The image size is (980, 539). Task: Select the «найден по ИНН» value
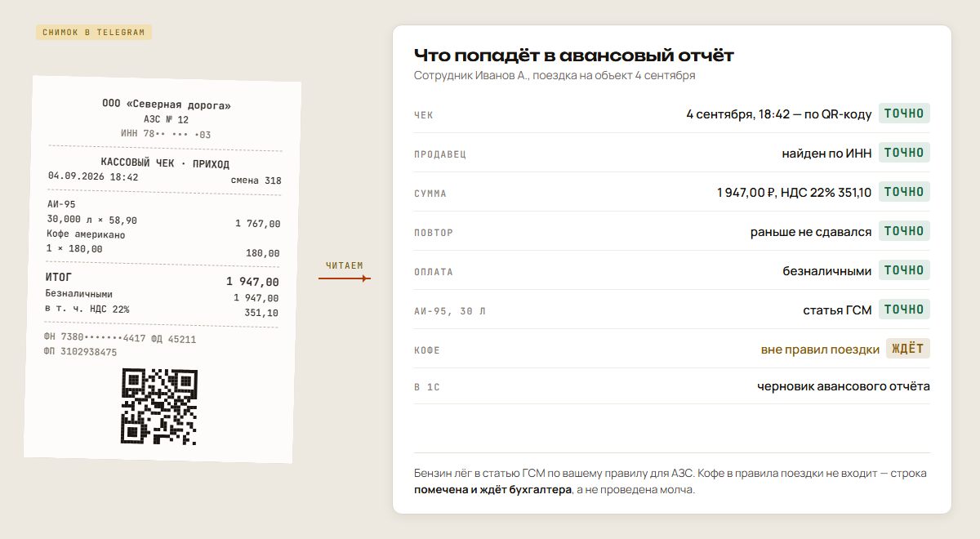(x=826, y=153)
